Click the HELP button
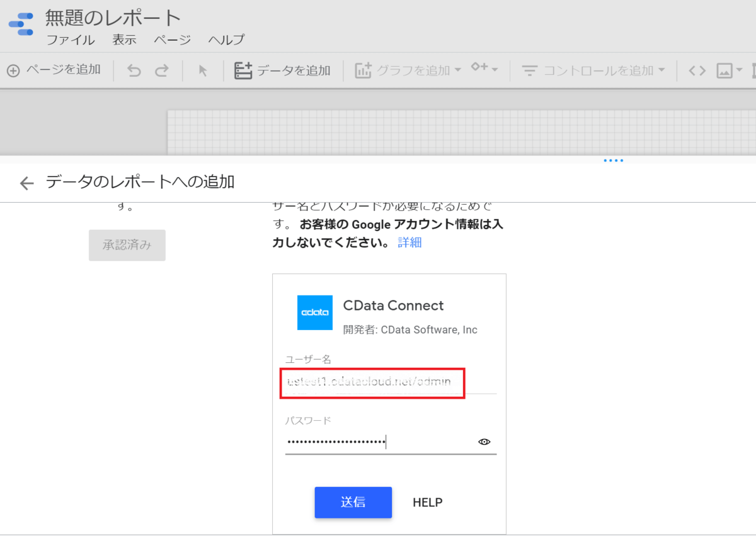Image resolution: width=756 pixels, height=538 pixels. 428,503
